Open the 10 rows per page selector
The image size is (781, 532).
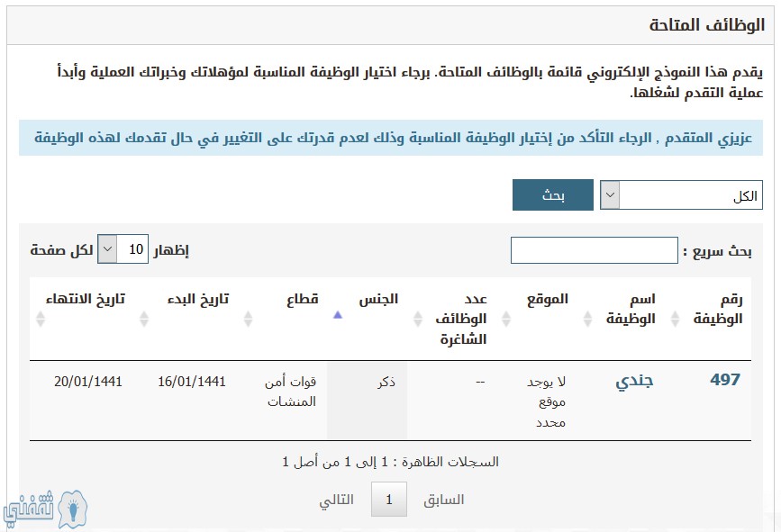pos(123,248)
